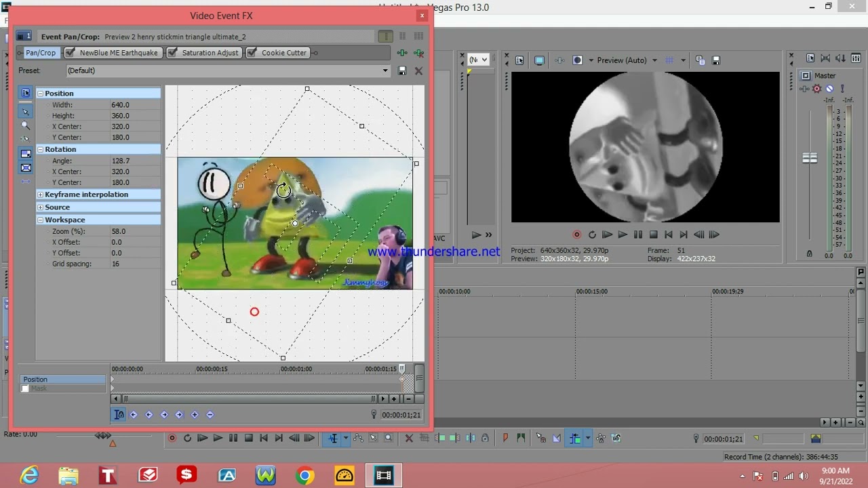Collapse the Position section
The image size is (868, 488).
tap(40, 94)
